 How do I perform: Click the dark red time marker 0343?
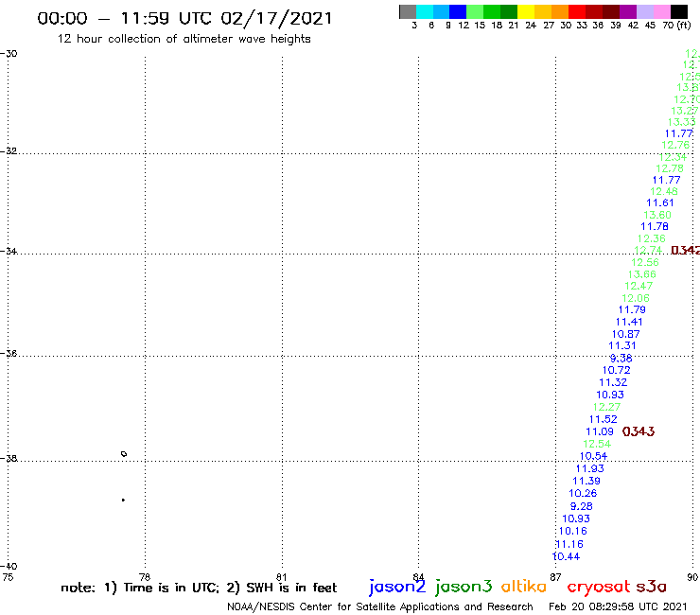pyautogui.click(x=638, y=431)
